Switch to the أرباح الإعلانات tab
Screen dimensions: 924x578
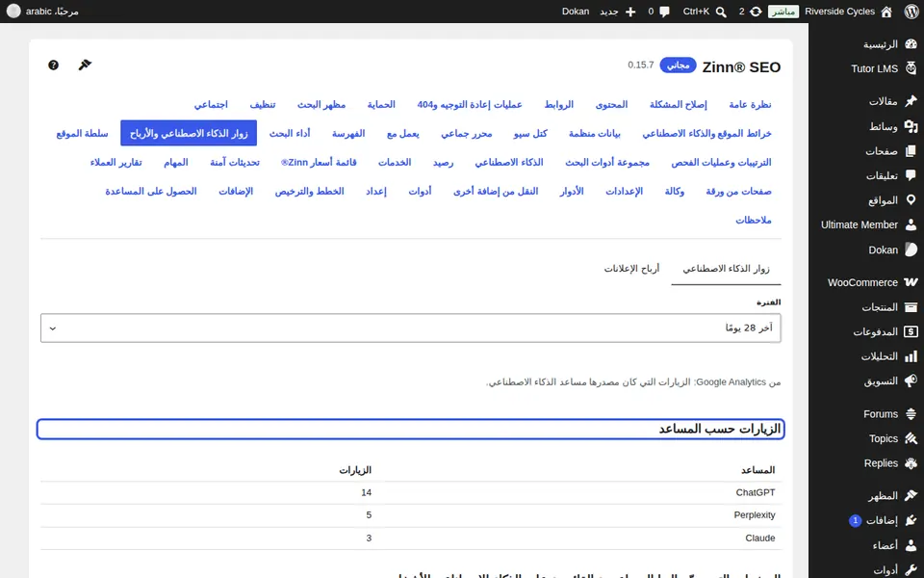[631, 269]
